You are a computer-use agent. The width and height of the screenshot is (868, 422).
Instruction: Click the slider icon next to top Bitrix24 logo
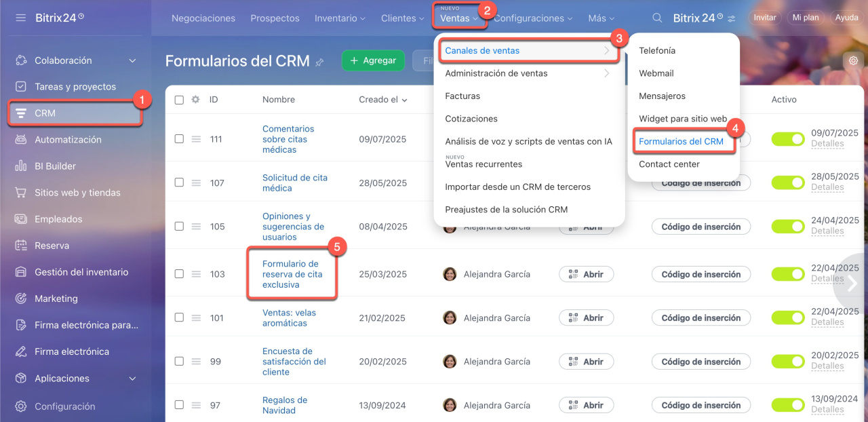pyautogui.click(x=731, y=18)
